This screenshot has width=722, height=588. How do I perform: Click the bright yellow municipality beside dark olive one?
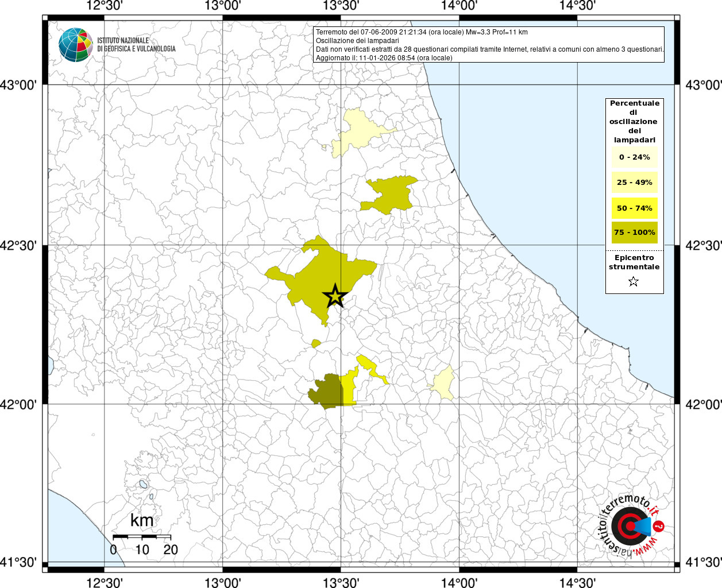pyautogui.click(x=349, y=389)
